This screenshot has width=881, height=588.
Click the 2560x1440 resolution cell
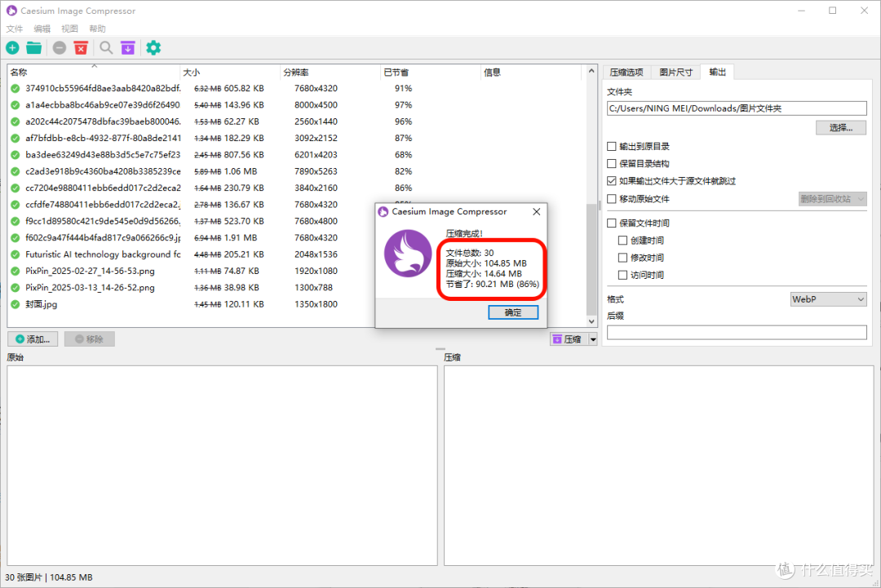point(316,122)
